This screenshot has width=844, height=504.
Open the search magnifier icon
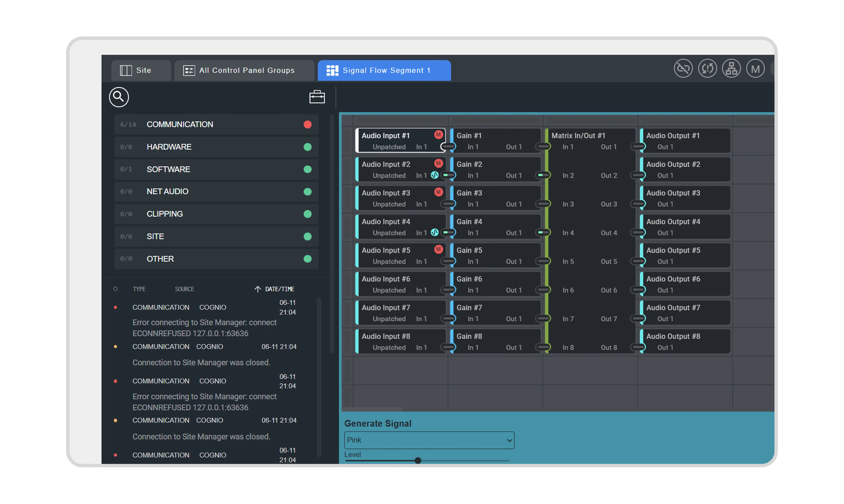119,97
